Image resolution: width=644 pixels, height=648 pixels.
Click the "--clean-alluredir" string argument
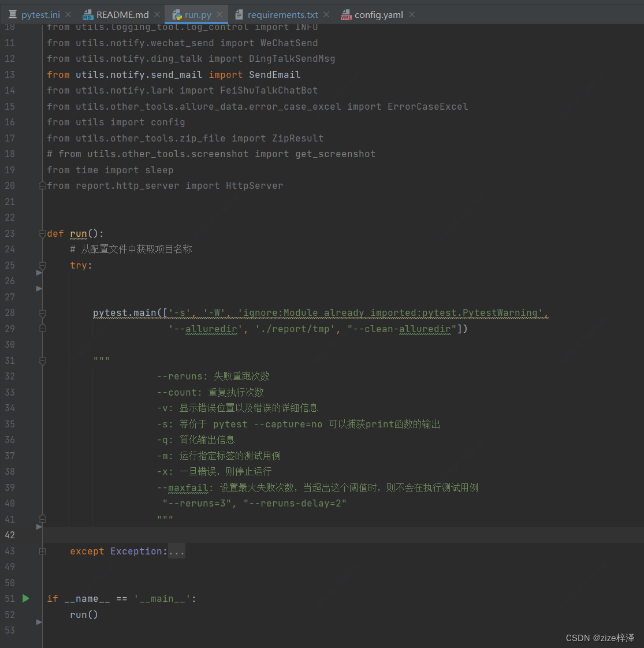pyautogui.click(x=402, y=329)
